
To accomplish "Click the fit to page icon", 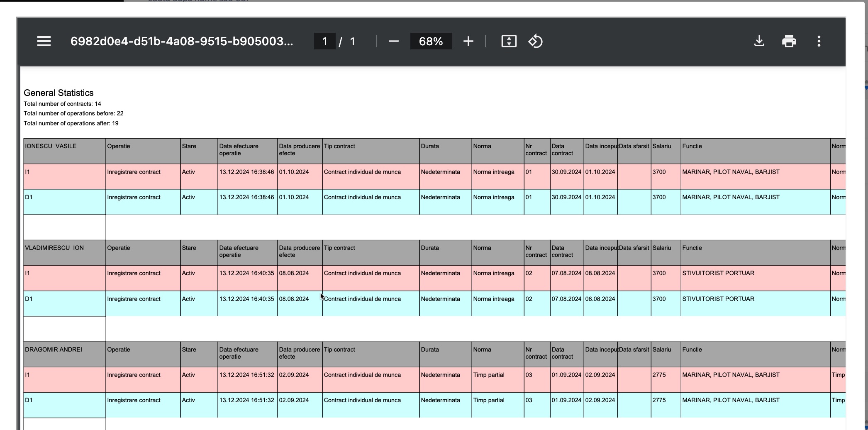I will pos(509,41).
